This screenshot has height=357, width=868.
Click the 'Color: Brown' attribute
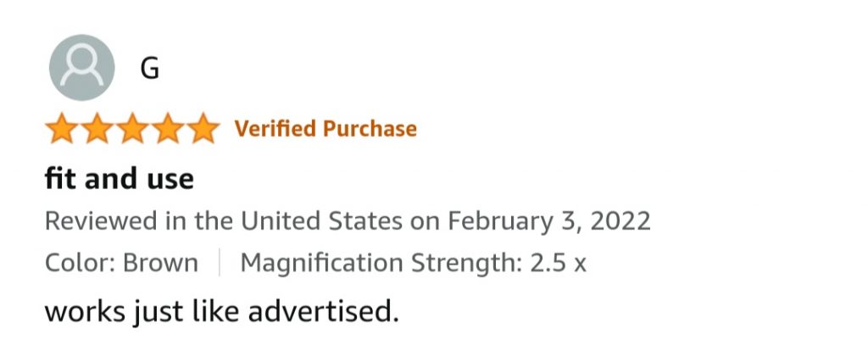click(x=121, y=263)
